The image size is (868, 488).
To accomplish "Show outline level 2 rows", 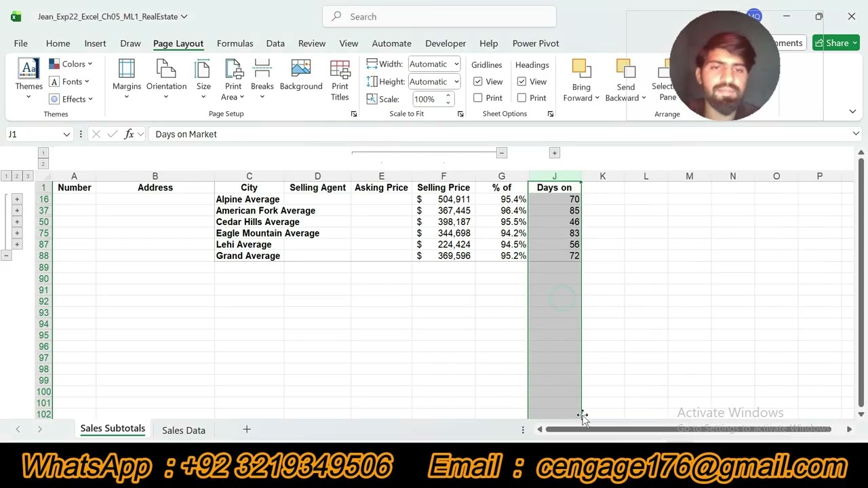I will 17,176.
